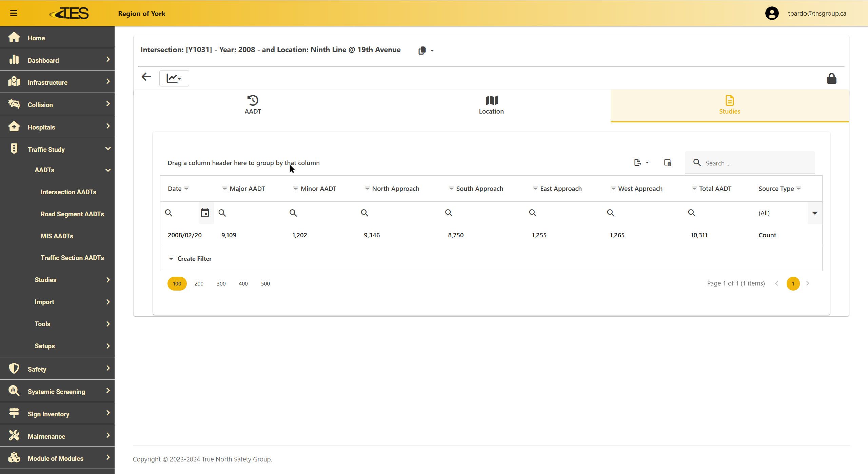Click the lock icon

[x=831, y=78]
